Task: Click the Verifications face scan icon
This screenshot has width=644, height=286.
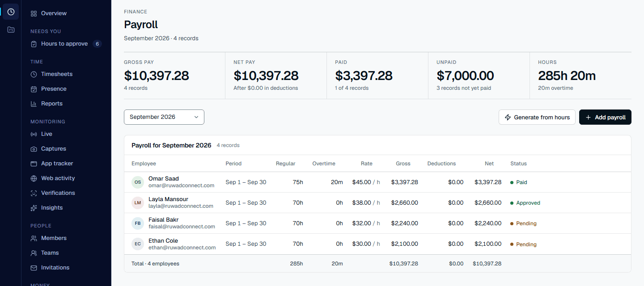Action: 34,193
